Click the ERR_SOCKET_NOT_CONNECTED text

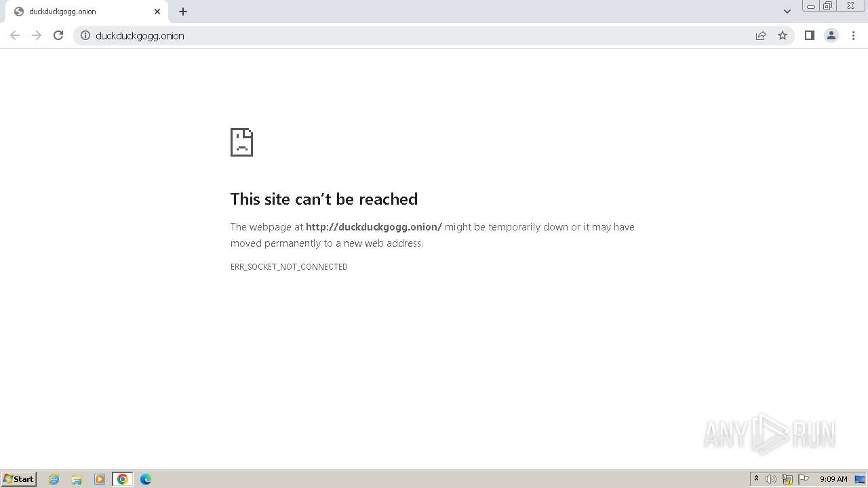point(289,267)
